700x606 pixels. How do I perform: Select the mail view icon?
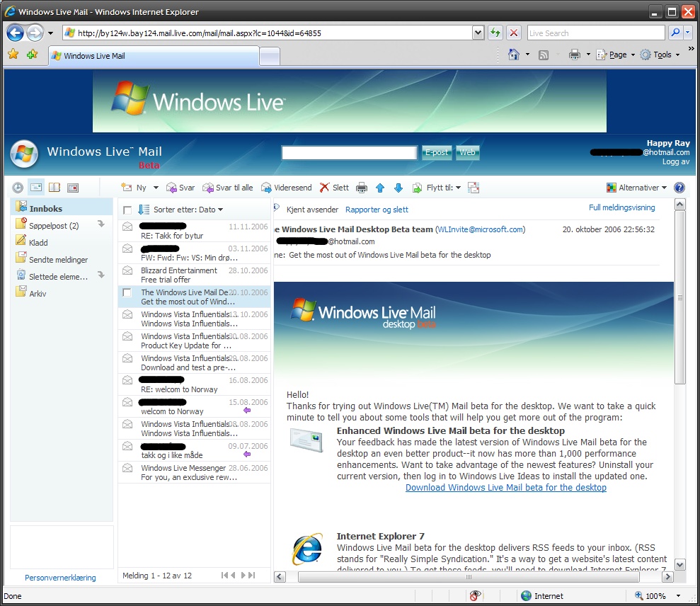click(36, 188)
